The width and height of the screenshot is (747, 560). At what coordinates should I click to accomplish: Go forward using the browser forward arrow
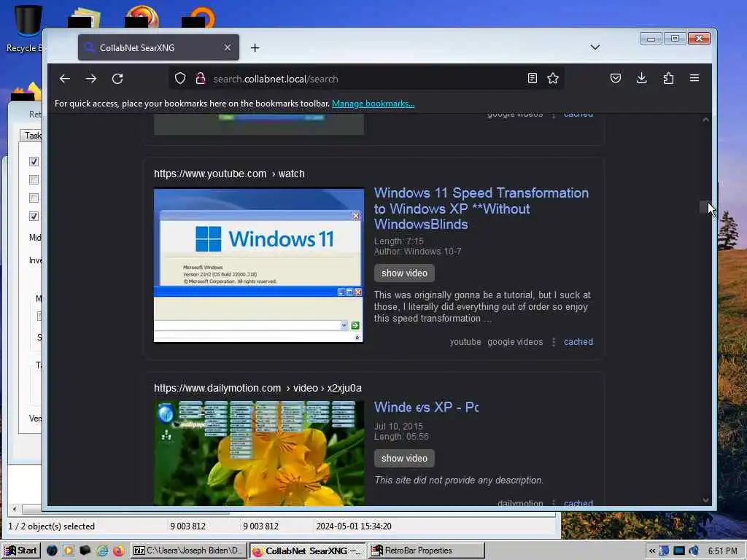coord(91,79)
